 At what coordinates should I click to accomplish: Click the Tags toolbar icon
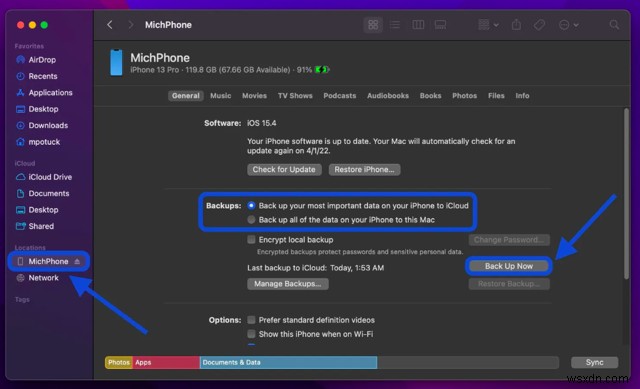click(x=539, y=25)
